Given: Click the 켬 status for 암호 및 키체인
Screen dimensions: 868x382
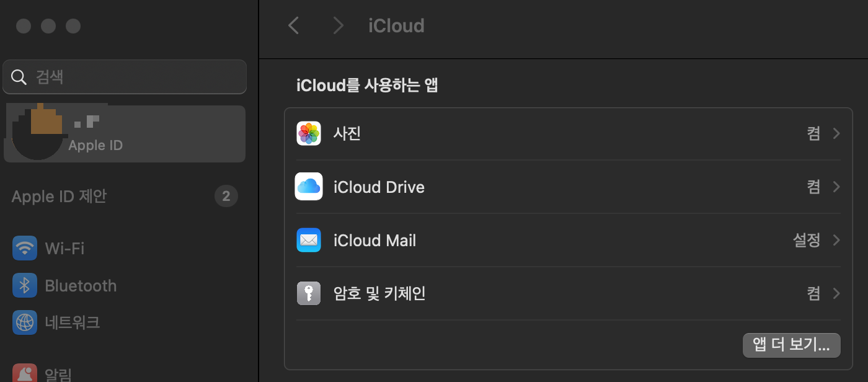Looking at the screenshot, I should 814,293.
